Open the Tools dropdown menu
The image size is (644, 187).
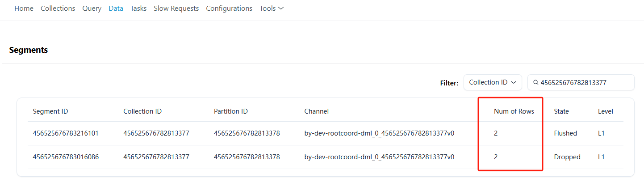click(x=272, y=8)
